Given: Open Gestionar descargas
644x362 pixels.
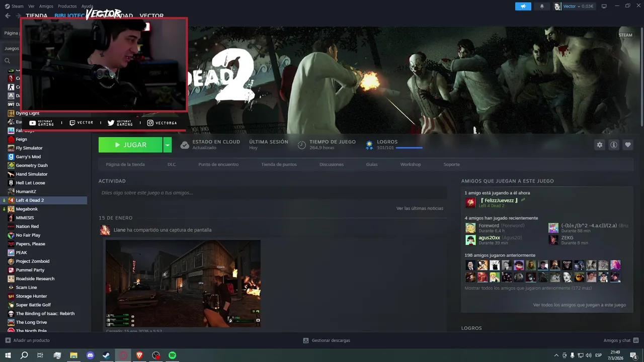Looking at the screenshot, I should pyautogui.click(x=327, y=340).
